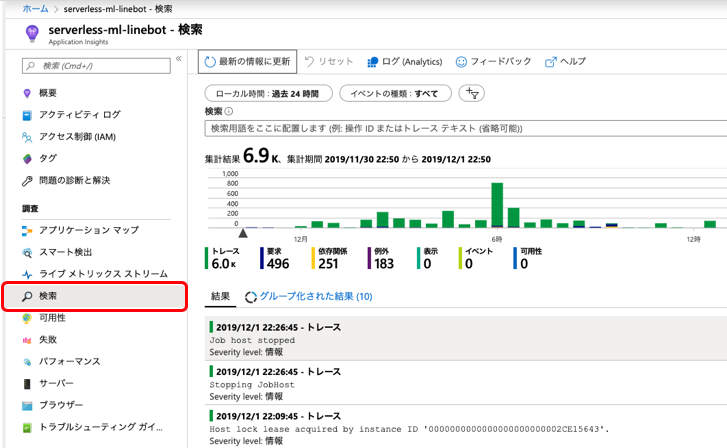This screenshot has height=448, width=727.
Task: Open the 可用性 globe icon
Action: 27,318
